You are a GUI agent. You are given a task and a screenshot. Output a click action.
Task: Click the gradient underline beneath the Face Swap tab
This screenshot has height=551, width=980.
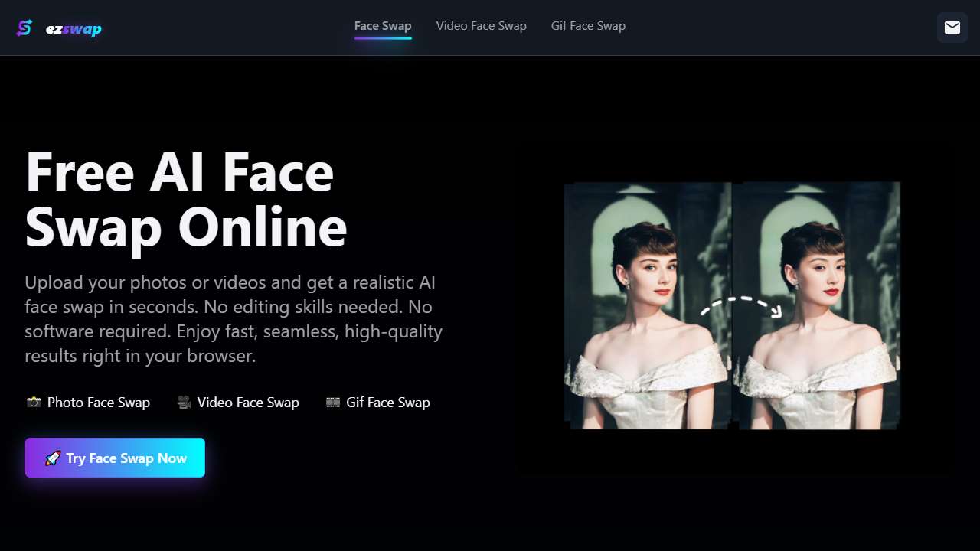[382, 37]
